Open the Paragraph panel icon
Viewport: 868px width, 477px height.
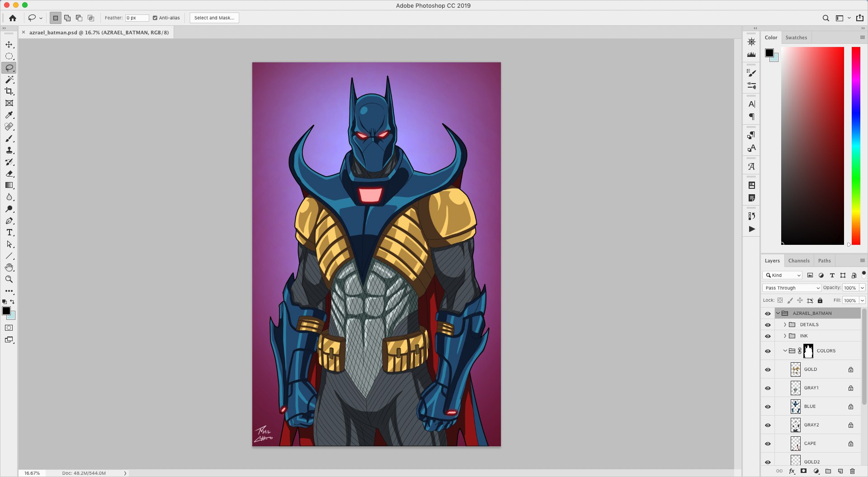click(751, 117)
